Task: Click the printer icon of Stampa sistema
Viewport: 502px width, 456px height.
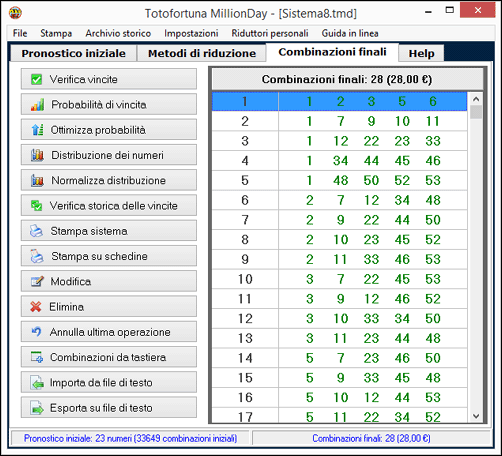Action: tap(36, 231)
